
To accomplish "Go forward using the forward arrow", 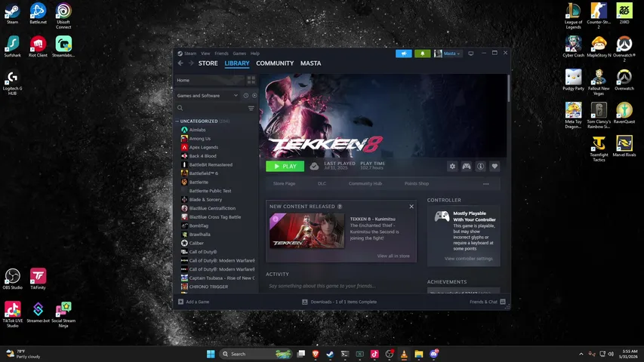I will (191, 63).
